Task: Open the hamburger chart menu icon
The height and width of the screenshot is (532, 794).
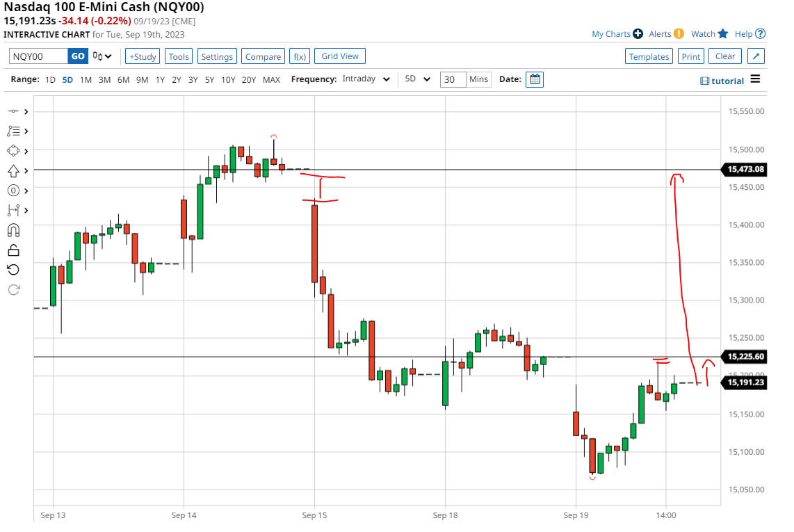Action: [x=755, y=79]
